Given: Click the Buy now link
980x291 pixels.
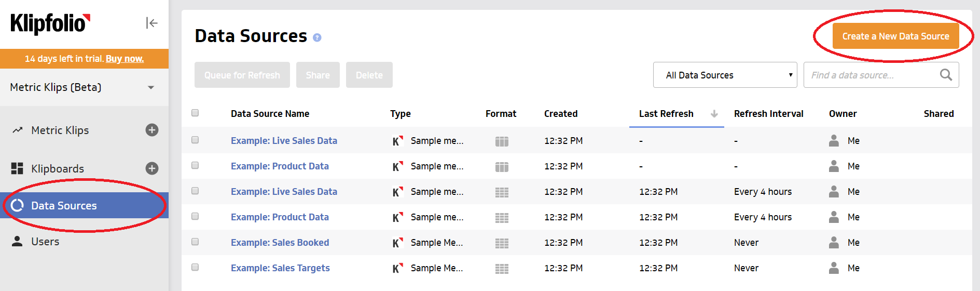Looking at the screenshot, I should (125, 59).
